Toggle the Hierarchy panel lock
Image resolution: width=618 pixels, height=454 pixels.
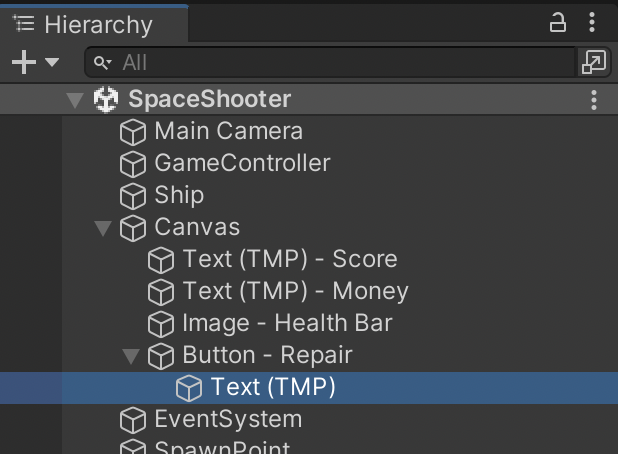(559, 23)
